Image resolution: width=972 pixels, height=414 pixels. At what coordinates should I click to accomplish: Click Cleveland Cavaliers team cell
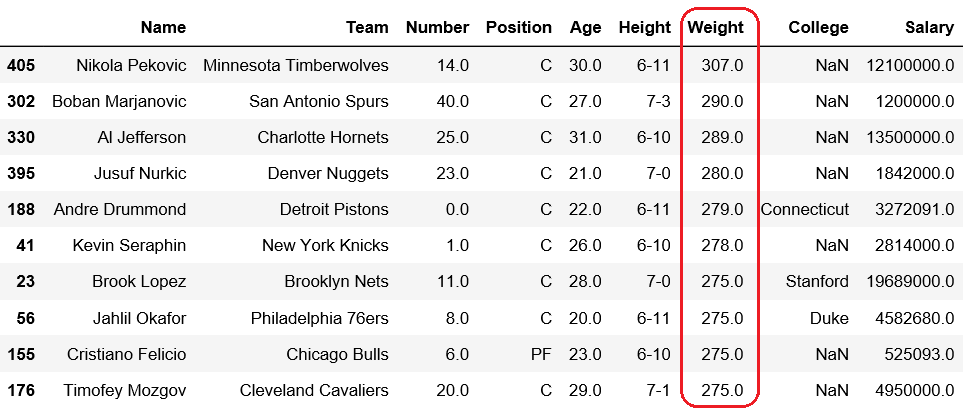point(314,390)
